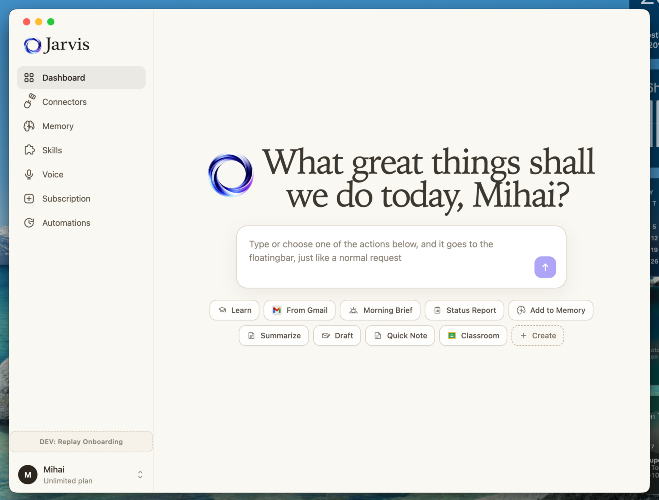Pick the Summarize action chip
This screenshot has width=659, height=500.
click(274, 335)
